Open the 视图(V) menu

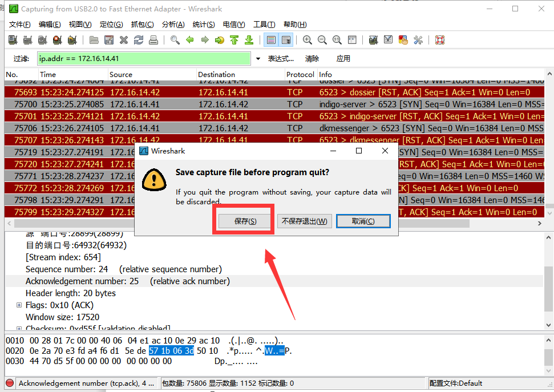click(80, 25)
